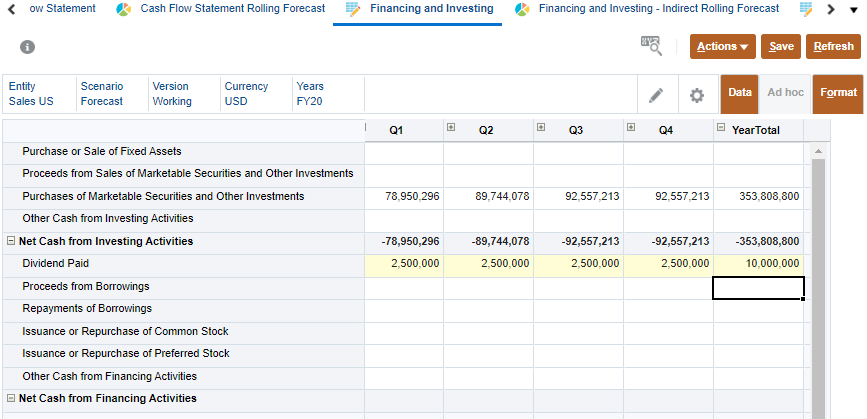
Task: Open the Currency USD selector
Action: 256,94
